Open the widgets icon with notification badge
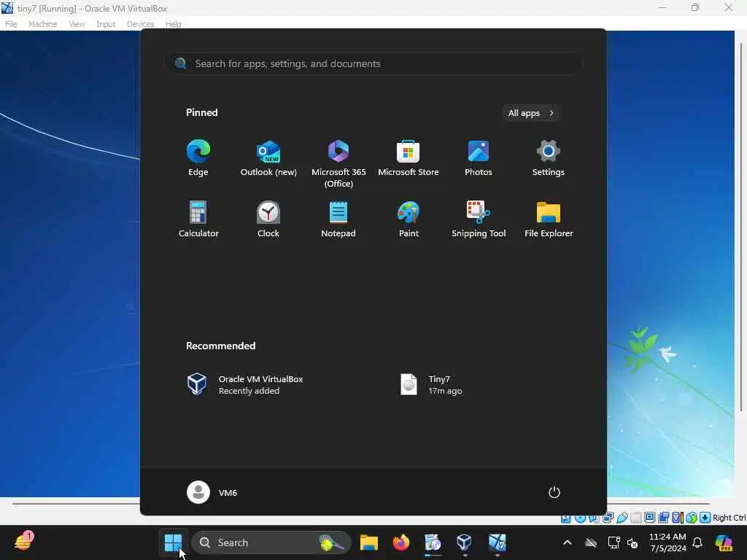The height and width of the screenshot is (560, 747). (24, 542)
